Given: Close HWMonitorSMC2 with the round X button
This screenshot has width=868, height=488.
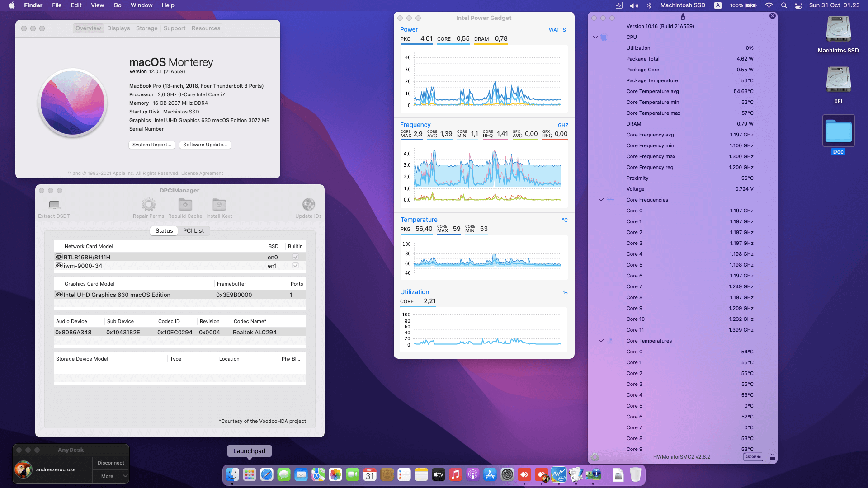Looking at the screenshot, I should [773, 16].
